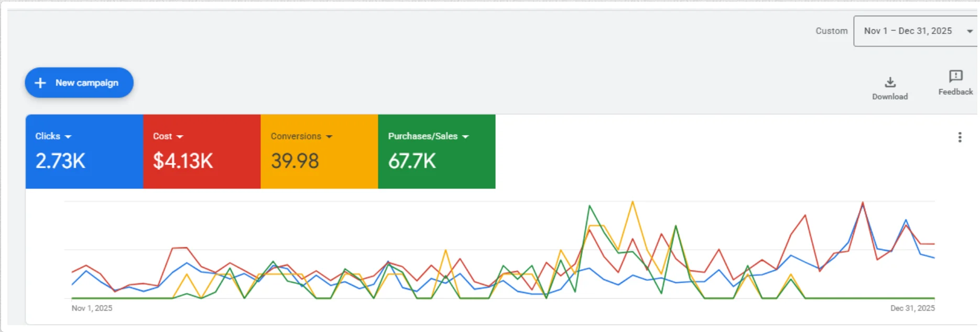Open the Clicks metric dropdown arrow

click(x=68, y=136)
